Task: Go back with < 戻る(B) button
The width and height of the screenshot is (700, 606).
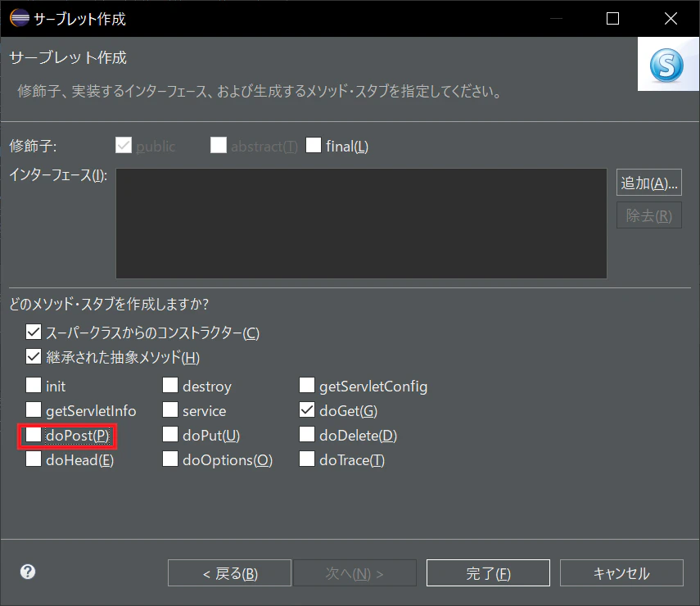Action: tap(229, 573)
